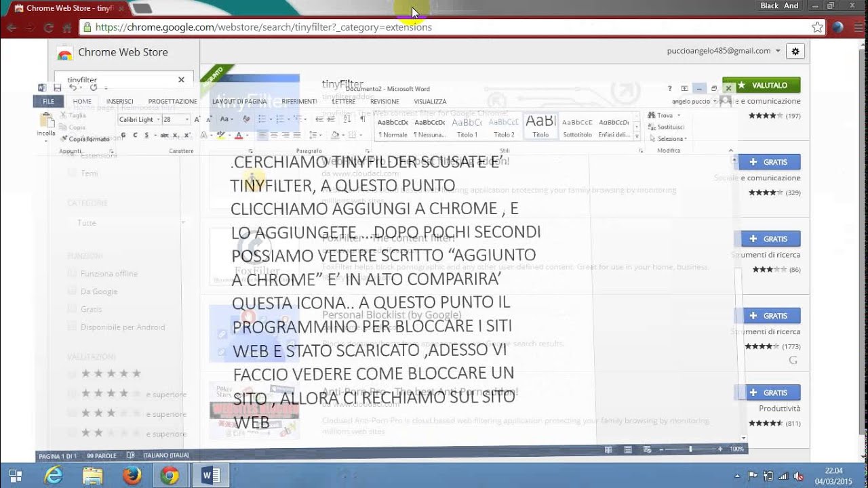
Task: Clear the tinyfilter search box with X
Action: click(x=181, y=79)
